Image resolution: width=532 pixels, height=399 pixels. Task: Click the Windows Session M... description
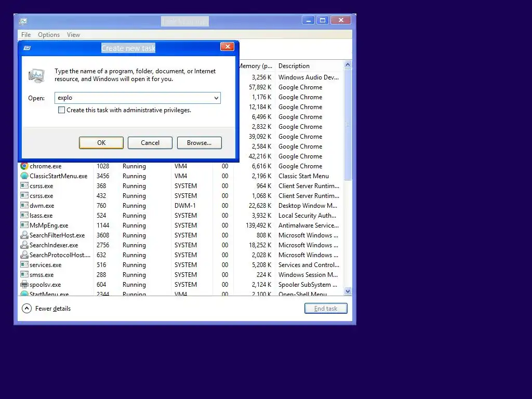click(308, 274)
